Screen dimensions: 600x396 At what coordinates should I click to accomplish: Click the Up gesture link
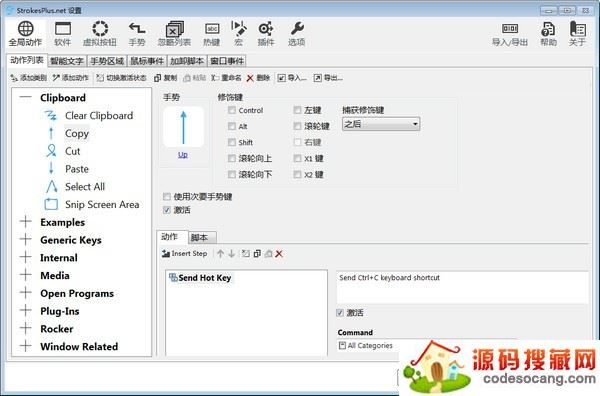[183, 155]
